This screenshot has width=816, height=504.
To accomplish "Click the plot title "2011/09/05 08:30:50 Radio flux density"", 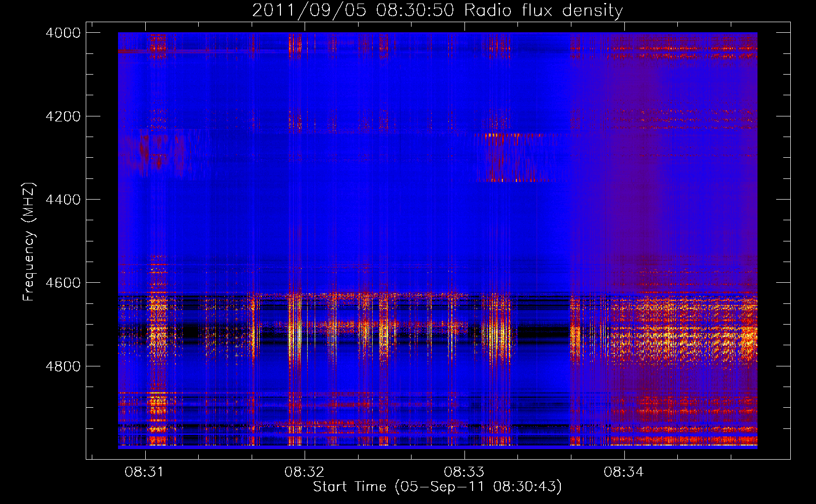I will point(437,10).
